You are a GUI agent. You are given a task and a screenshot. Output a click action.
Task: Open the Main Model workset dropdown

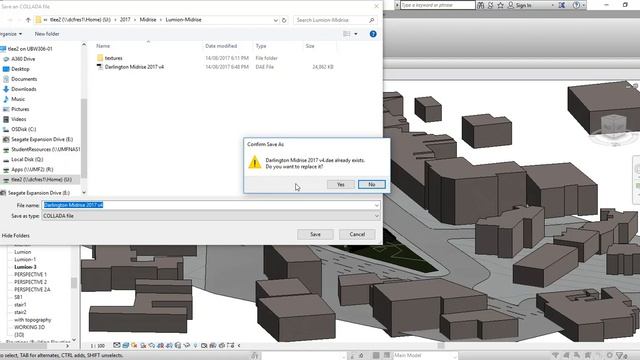[425, 356]
